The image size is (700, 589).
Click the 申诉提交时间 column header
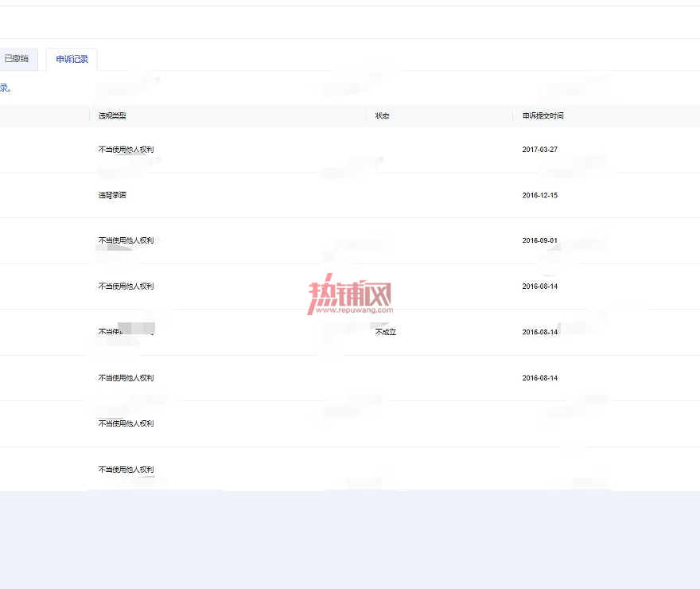pos(542,115)
